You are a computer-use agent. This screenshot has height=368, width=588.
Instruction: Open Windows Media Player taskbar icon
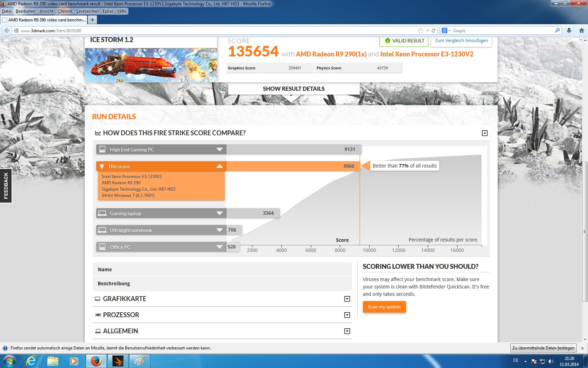tap(74, 361)
